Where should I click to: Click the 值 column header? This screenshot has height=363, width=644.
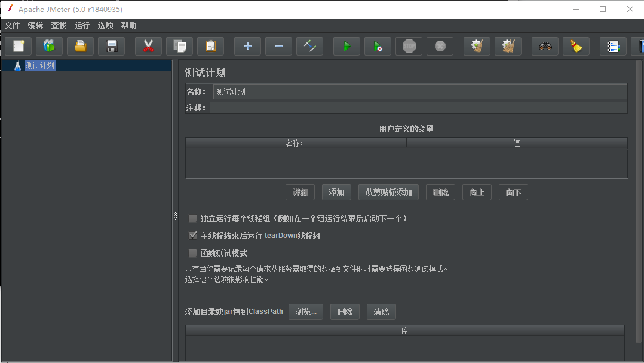tap(517, 143)
